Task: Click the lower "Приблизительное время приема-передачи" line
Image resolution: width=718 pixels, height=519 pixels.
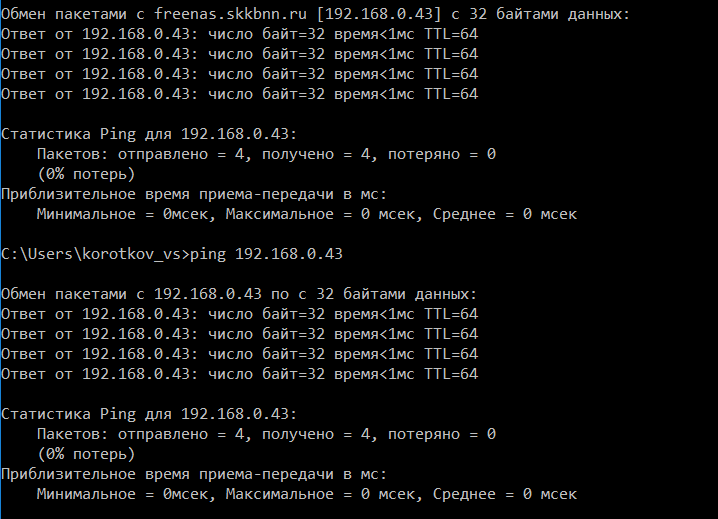Action: pyautogui.click(x=194, y=474)
